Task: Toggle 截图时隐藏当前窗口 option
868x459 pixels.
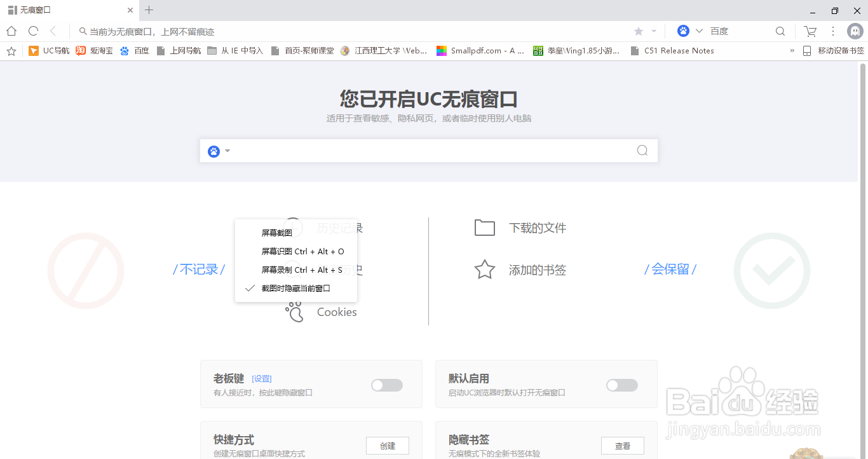Action: point(296,289)
